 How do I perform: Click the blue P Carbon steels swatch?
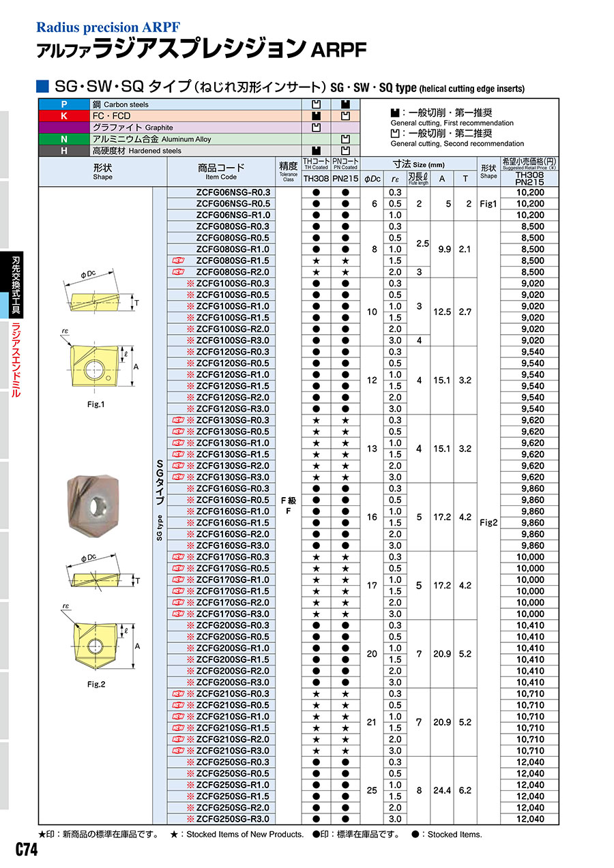point(65,104)
